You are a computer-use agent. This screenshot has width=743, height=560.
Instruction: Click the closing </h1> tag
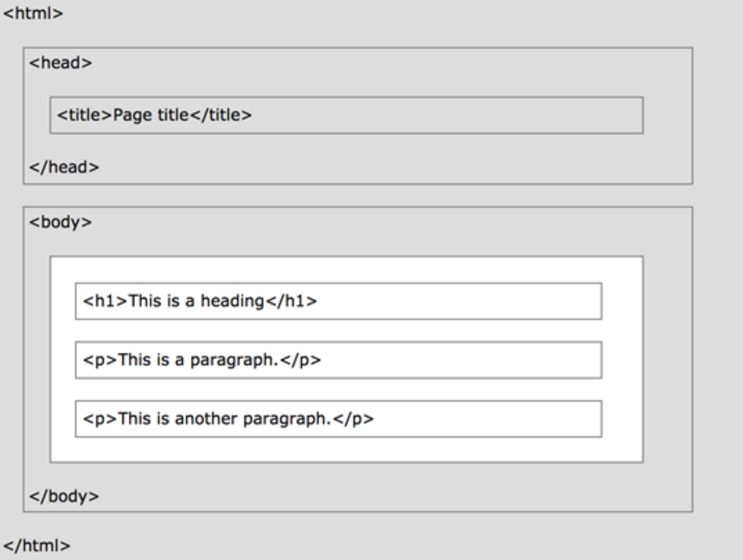tap(291, 301)
